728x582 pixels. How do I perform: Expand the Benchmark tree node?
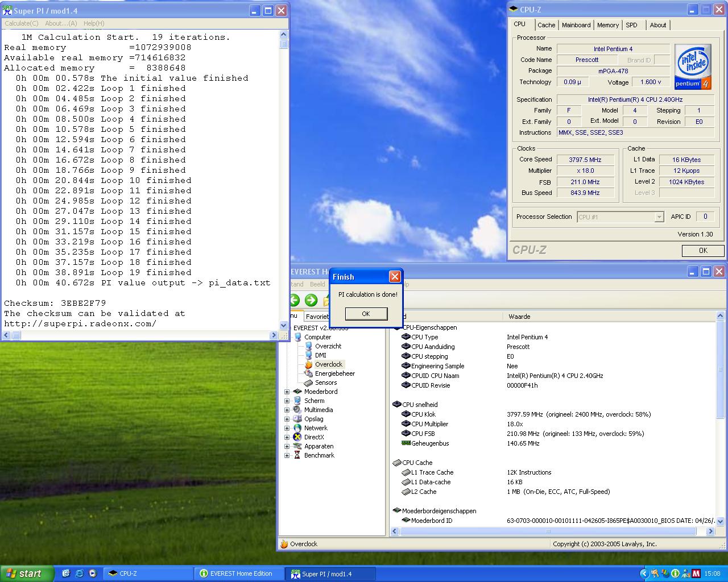tap(287, 455)
